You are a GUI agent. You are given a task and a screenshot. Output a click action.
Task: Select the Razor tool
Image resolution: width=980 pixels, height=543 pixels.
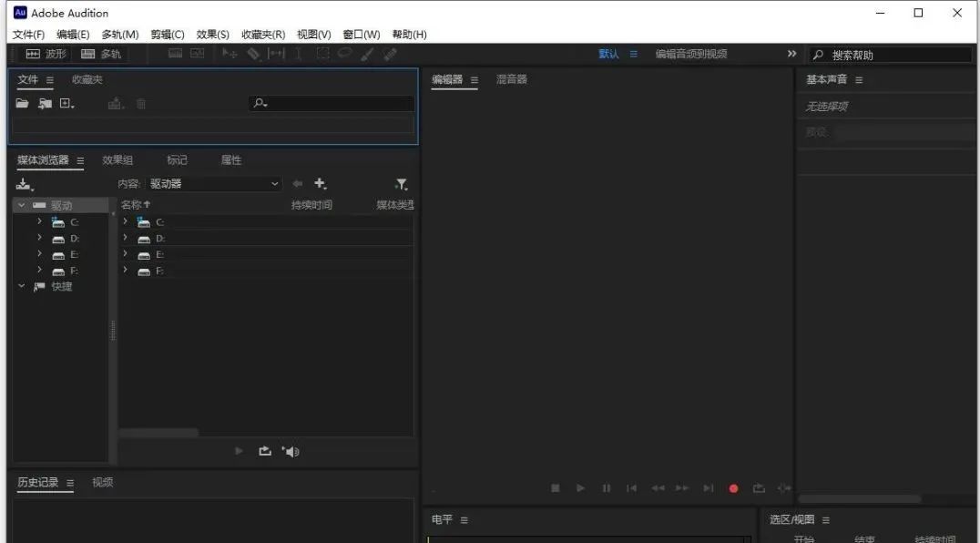(252, 54)
